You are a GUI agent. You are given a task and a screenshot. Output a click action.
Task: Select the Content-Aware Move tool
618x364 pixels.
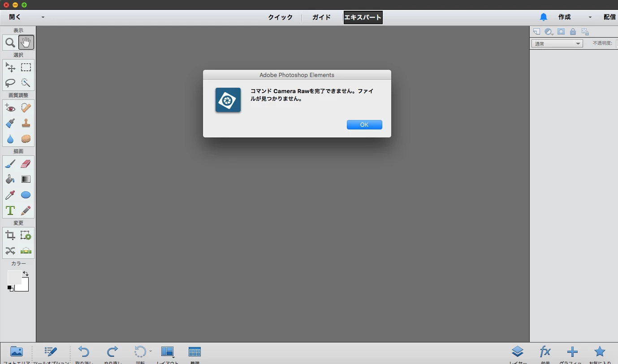pos(10,251)
